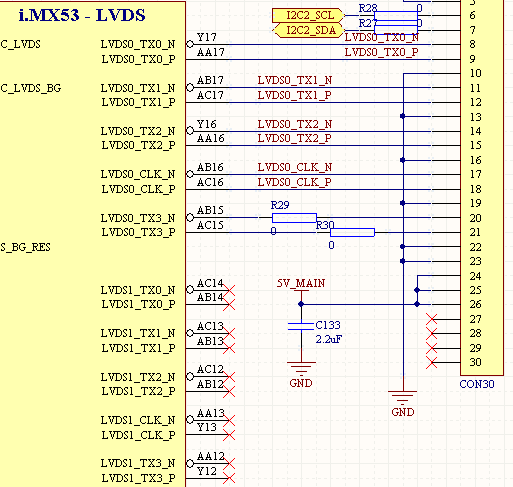
Task: Select red net label LVDS0_CLK_N
Action: click(x=295, y=167)
